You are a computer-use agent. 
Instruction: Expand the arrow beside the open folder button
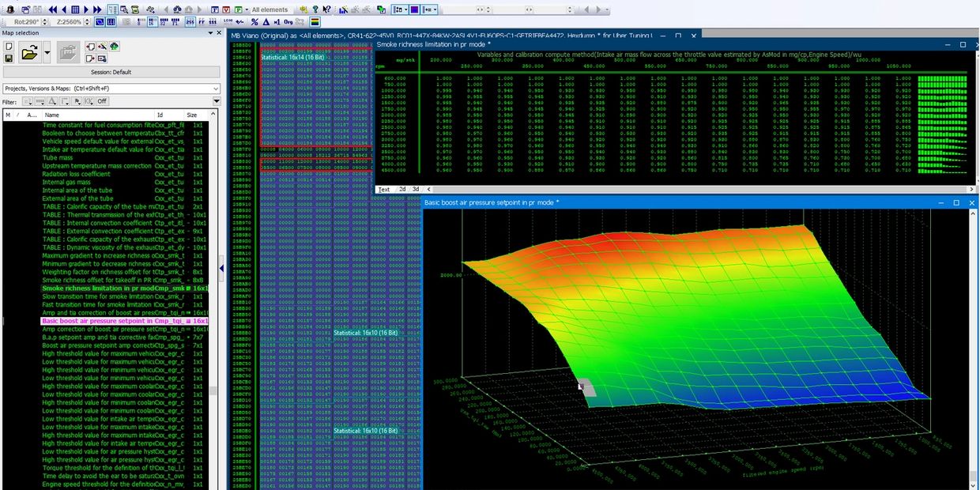click(47, 54)
